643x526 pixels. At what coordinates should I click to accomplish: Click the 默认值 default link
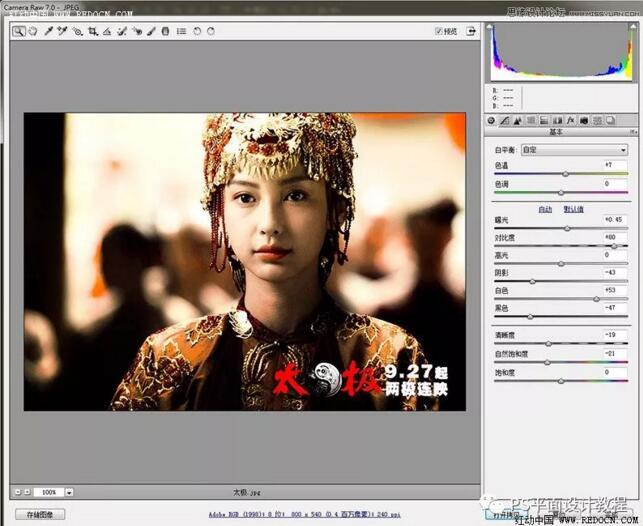coord(573,209)
